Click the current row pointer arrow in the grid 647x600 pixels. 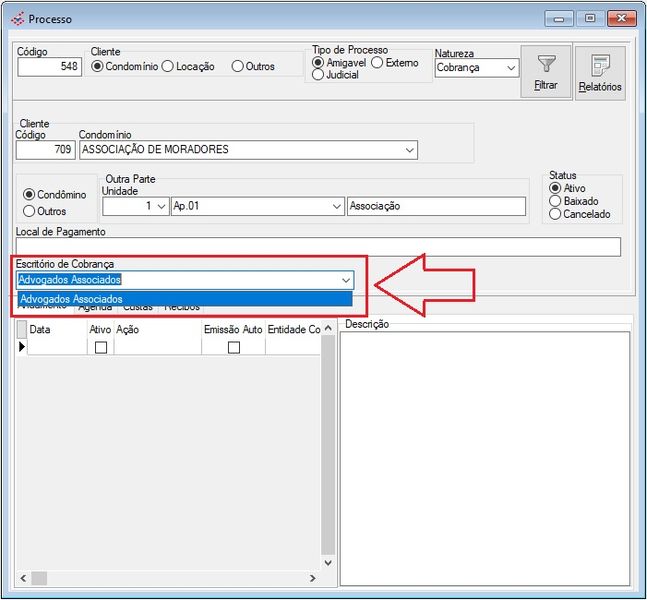[x=22, y=346]
